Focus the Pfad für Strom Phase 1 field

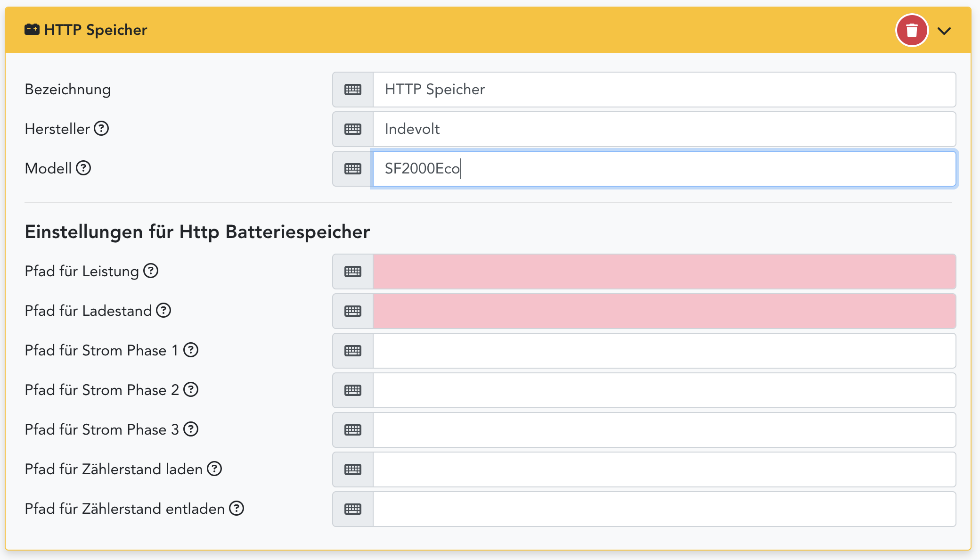coord(664,351)
